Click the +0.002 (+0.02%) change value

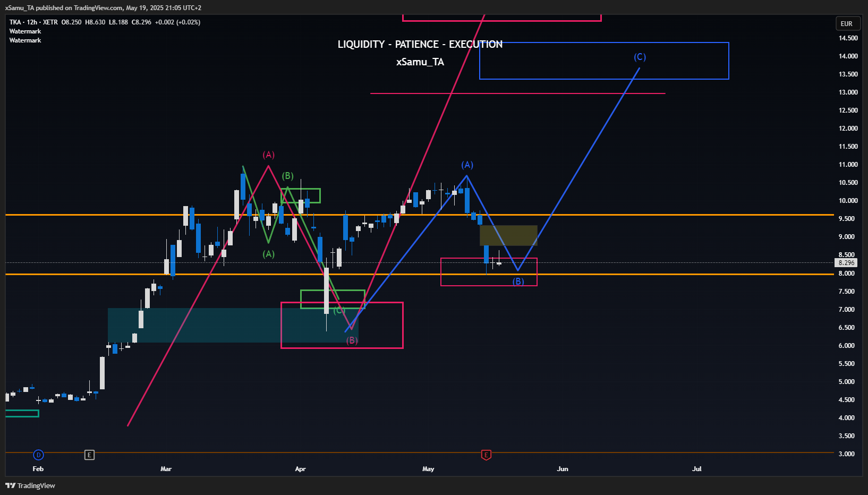point(177,22)
